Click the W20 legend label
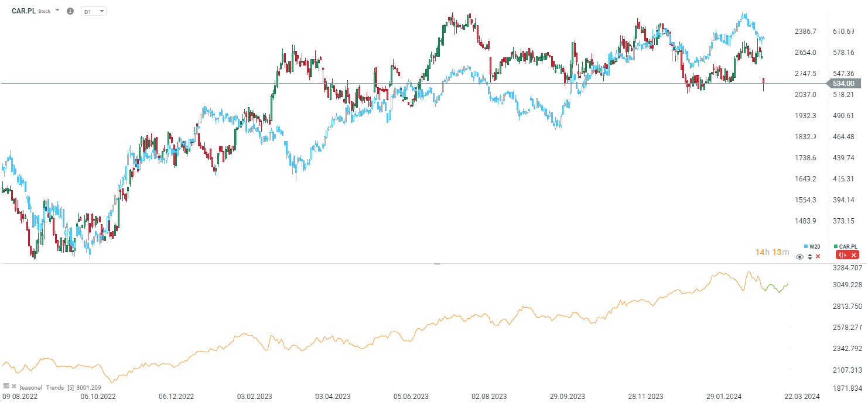 815,246
